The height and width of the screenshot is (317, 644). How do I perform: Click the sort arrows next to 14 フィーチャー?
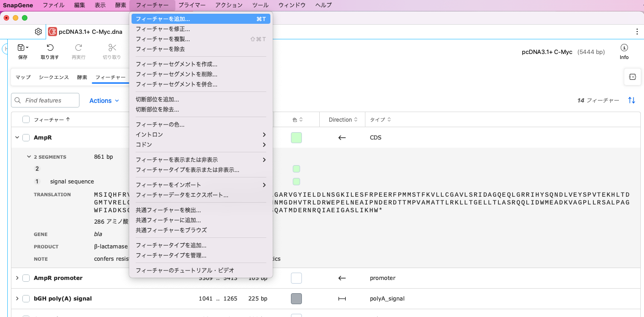tap(632, 100)
